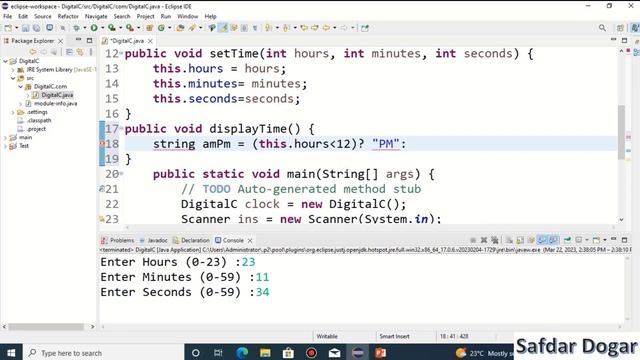This screenshot has height=360, width=640.
Task: Expand JRE System Library node
Action: coord(13,70)
